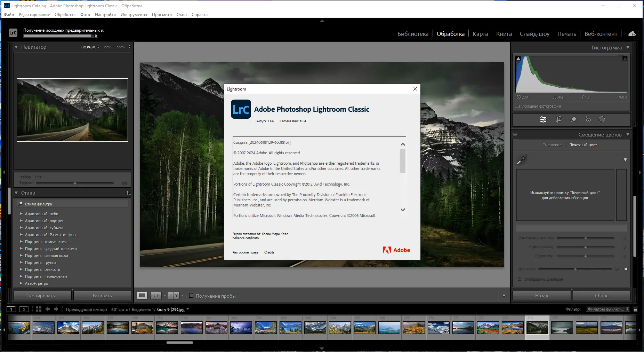Switch to the Библиотека module

[x=413, y=34]
